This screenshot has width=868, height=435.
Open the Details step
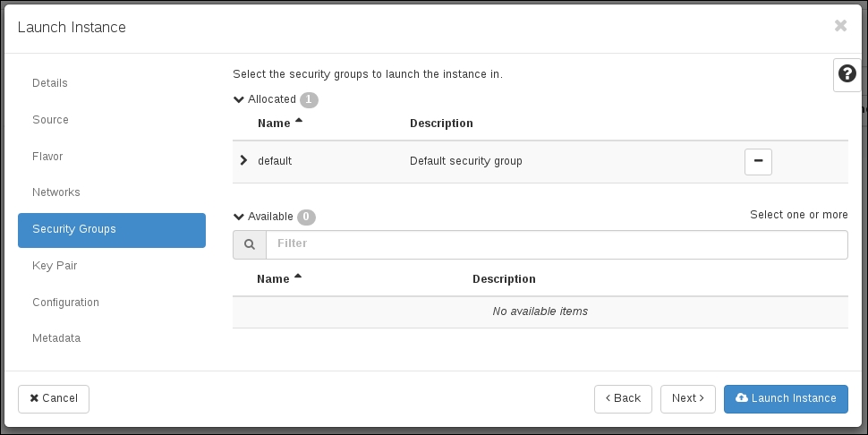[50, 83]
